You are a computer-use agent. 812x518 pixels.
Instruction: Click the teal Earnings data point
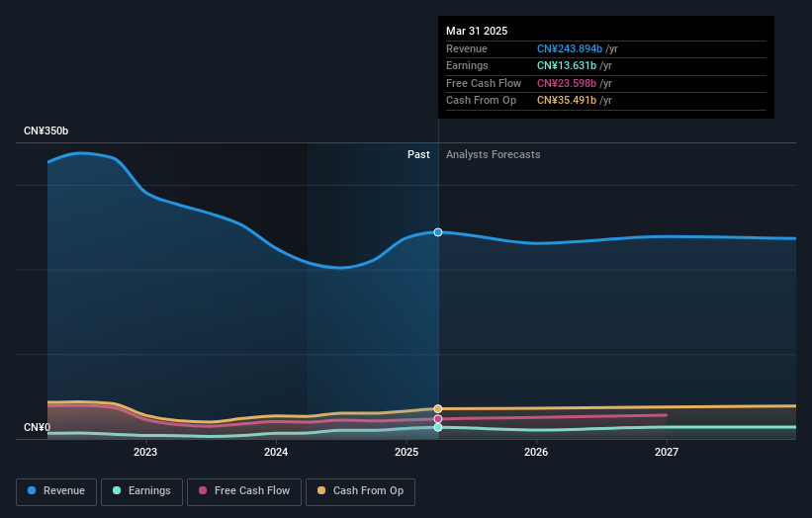tap(438, 427)
